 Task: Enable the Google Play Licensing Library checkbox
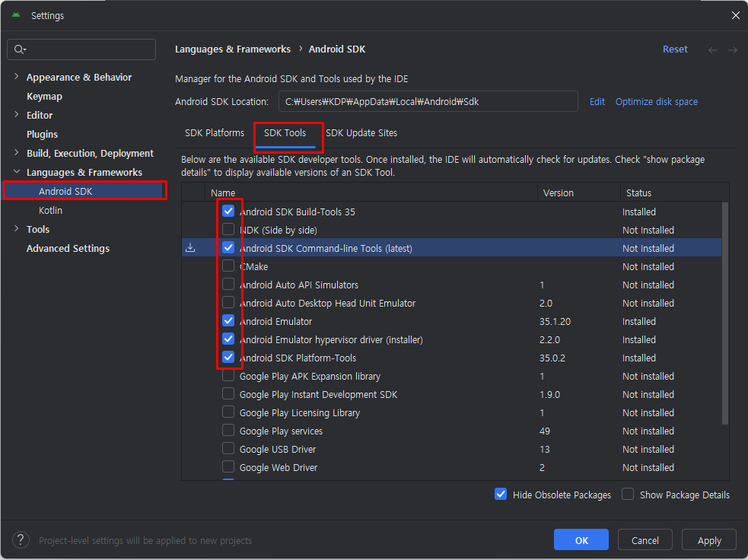pos(228,412)
